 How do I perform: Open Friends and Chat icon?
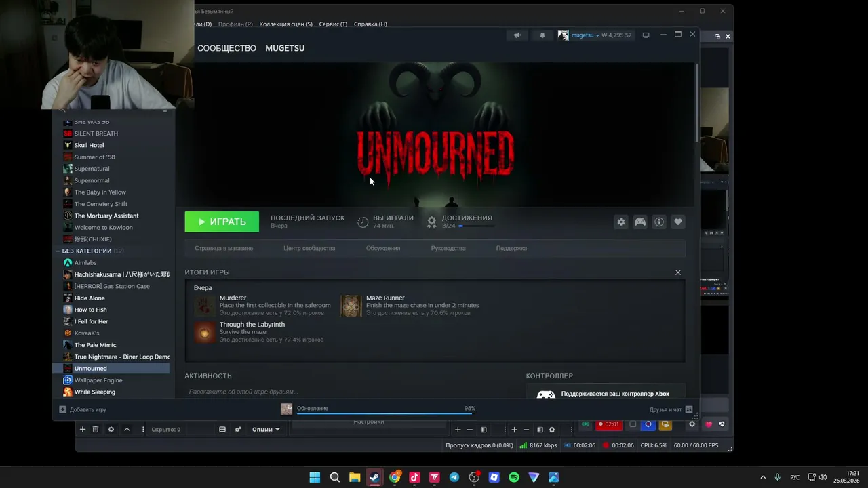[x=689, y=409]
